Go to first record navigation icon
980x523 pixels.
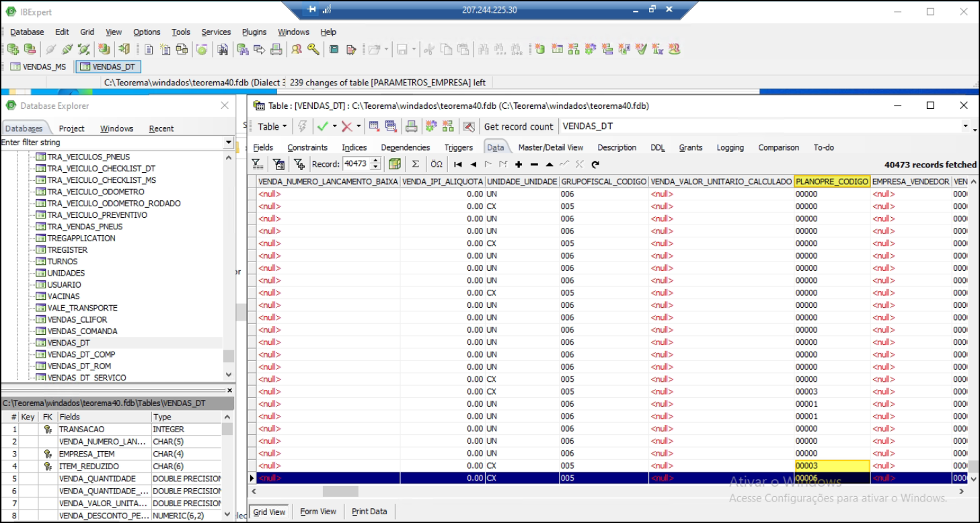tap(458, 164)
